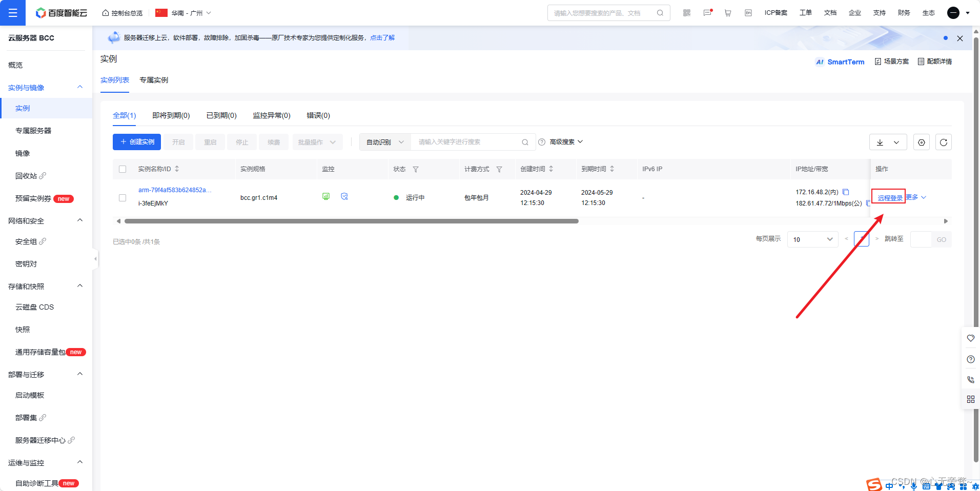Open the 控制台总览 console overview
The width and height of the screenshot is (980, 491).
[x=122, y=13]
